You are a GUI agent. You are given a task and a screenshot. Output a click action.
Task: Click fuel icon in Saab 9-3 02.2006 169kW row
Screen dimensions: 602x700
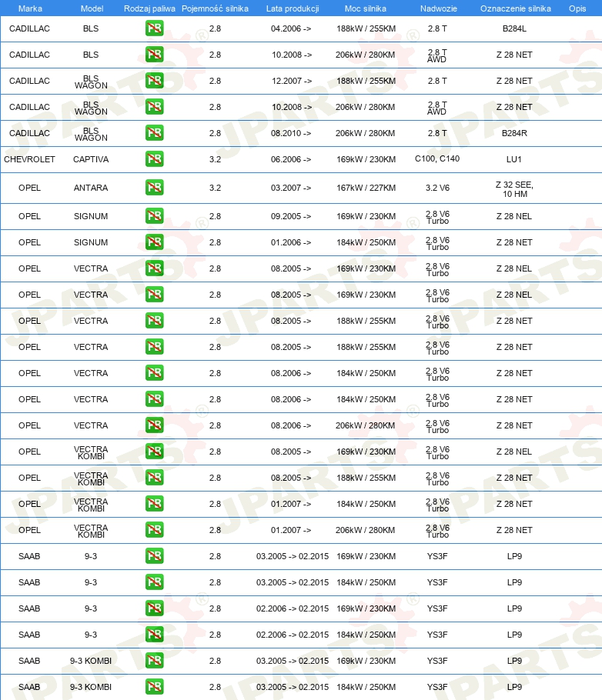(x=154, y=608)
